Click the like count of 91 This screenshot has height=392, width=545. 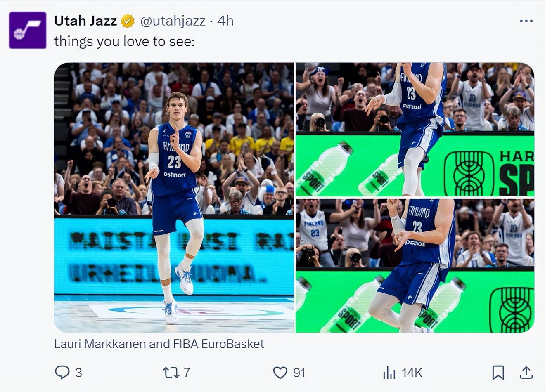click(x=299, y=373)
